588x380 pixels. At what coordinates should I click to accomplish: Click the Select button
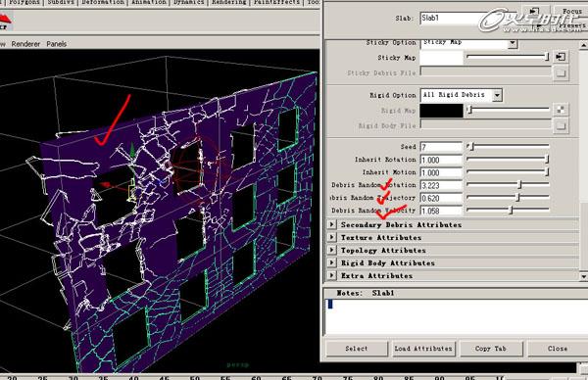[357, 349]
